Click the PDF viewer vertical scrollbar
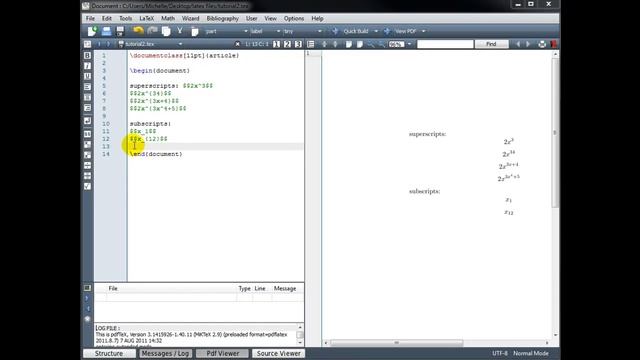640x360 pixels. tap(555, 133)
